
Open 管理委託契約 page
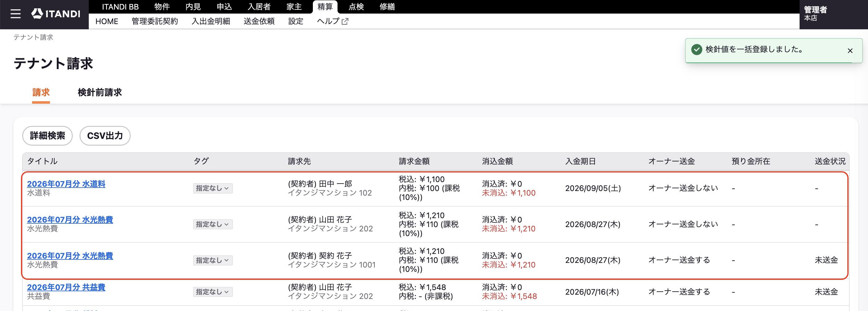[155, 21]
